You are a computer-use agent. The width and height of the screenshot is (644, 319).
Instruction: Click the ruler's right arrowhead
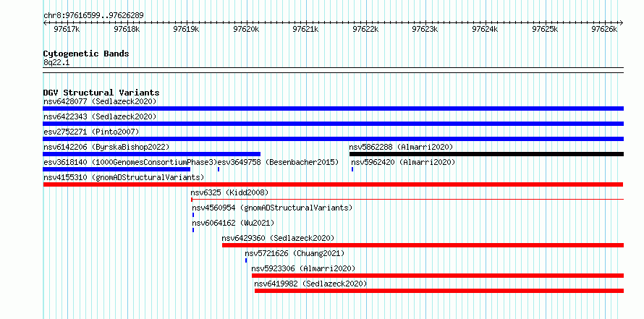coord(622,22)
